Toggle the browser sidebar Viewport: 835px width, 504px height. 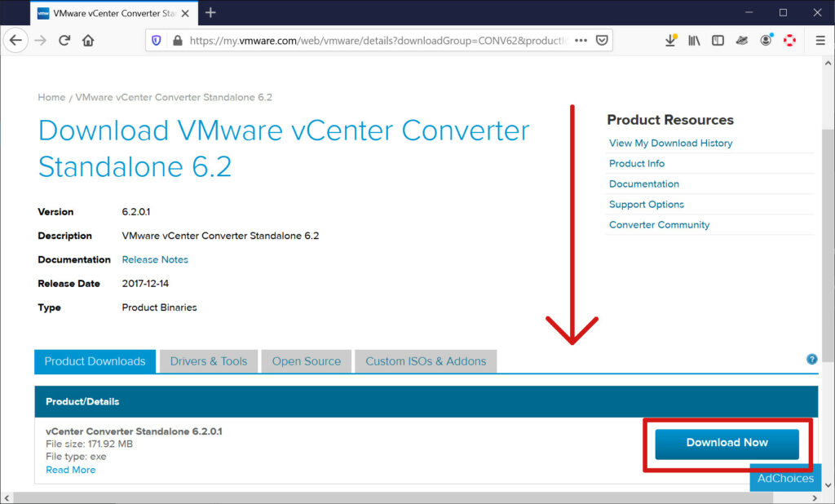click(x=718, y=41)
